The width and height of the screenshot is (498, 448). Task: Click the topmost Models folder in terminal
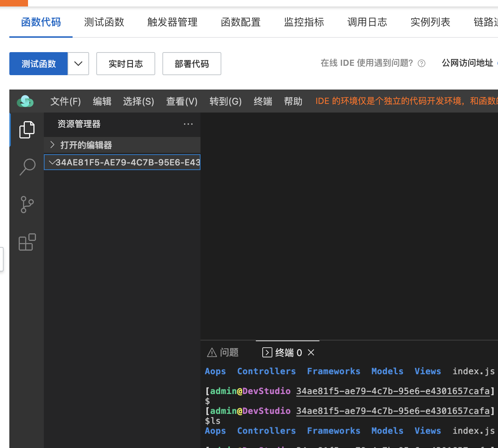(387, 371)
